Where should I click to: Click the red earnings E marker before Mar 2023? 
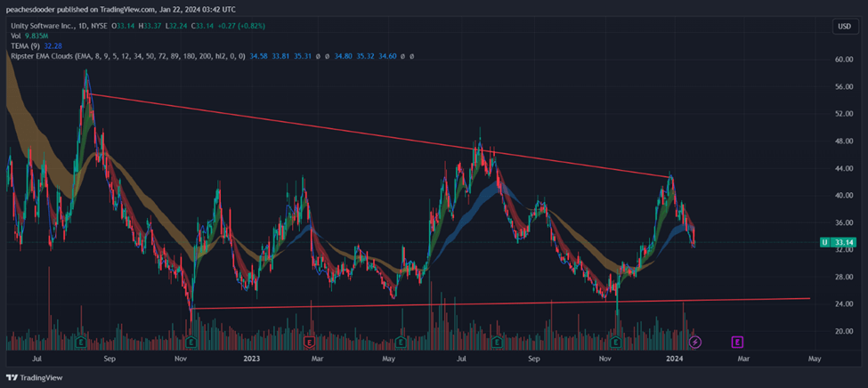[309, 343]
